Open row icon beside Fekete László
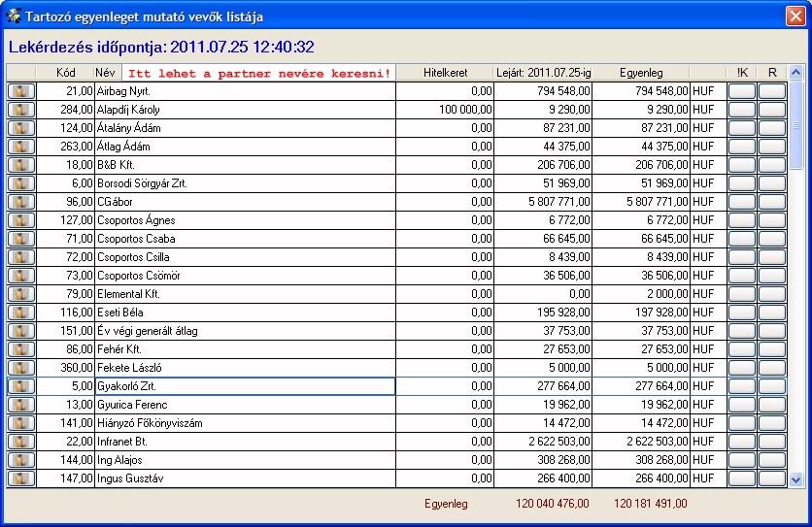Viewport: 812px width, 527px height. pyautogui.click(x=21, y=368)
